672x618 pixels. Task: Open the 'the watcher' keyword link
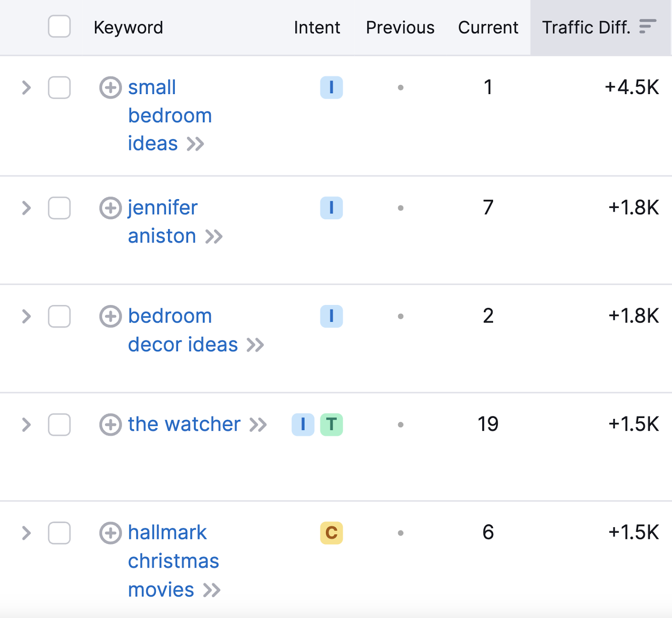pyautogui.click(x=184, y=424)
